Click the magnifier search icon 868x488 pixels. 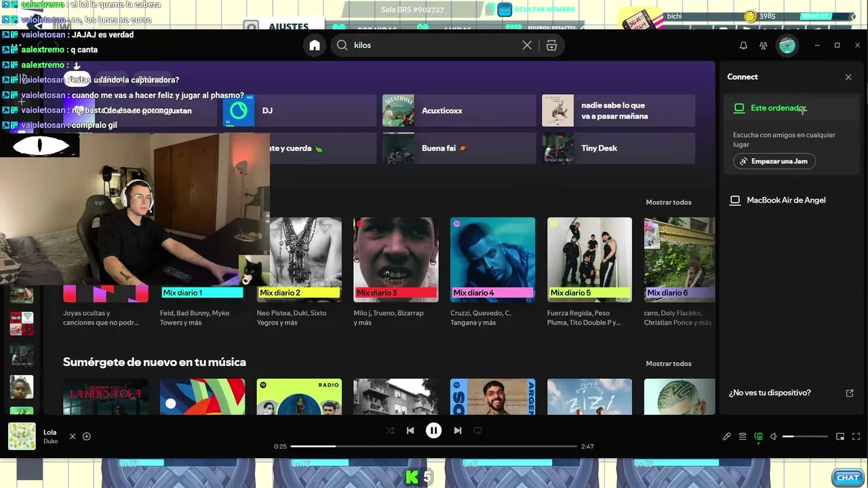click(342, 45)
